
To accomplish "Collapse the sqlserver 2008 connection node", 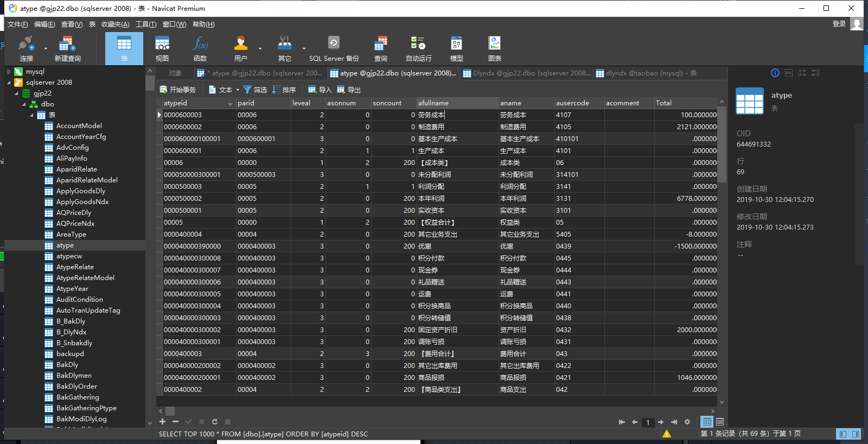I will point(9,83).
